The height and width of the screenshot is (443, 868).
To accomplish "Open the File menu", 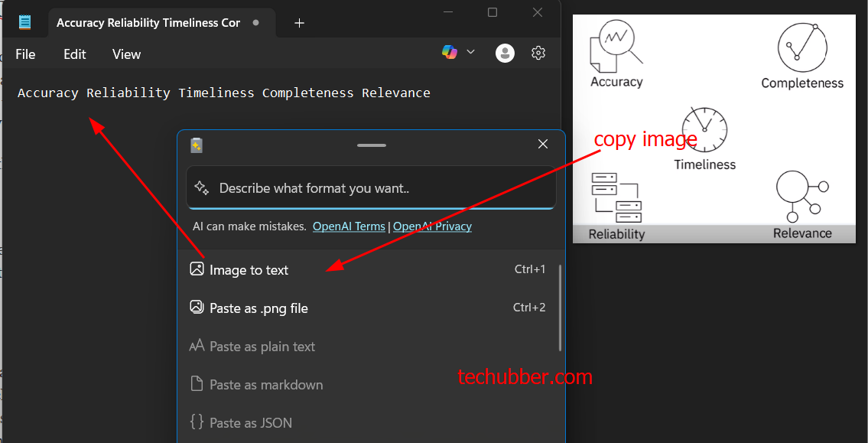I will (25, 54).
